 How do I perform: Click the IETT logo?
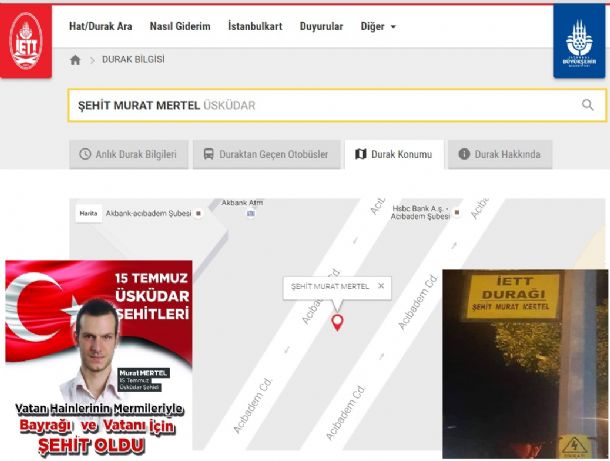(x=26, y=41)
